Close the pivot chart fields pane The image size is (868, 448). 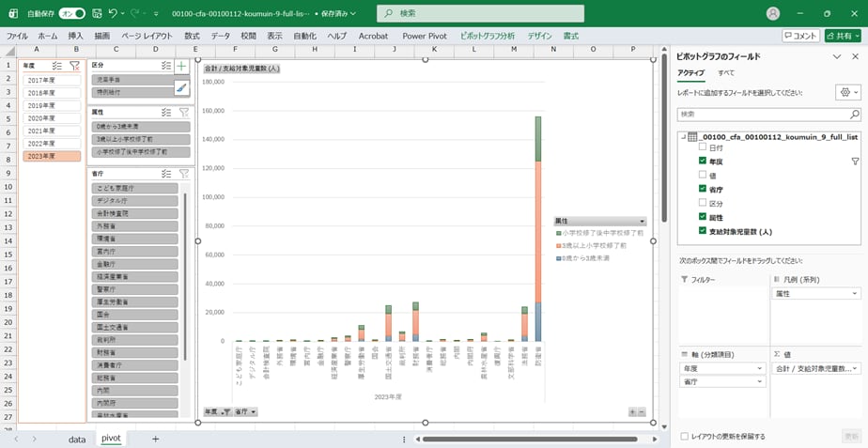[855, 56]
